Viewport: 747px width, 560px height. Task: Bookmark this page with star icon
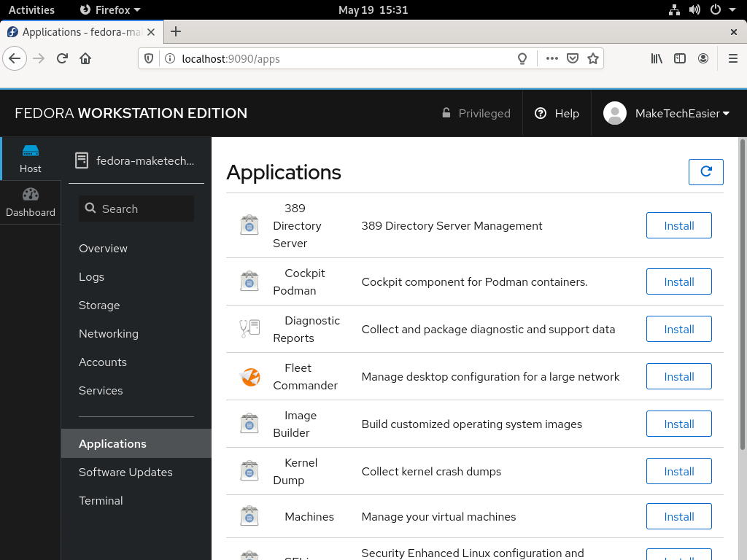[593, 58]
